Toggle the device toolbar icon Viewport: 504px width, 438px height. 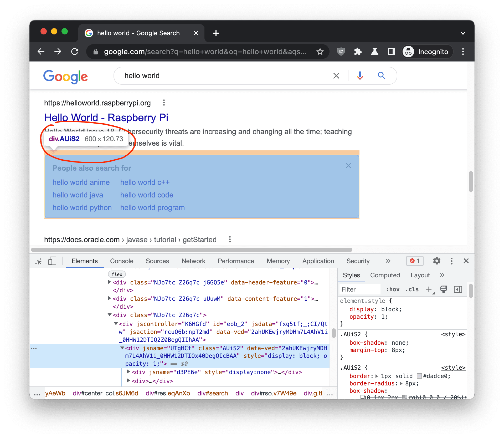(52, 261)
